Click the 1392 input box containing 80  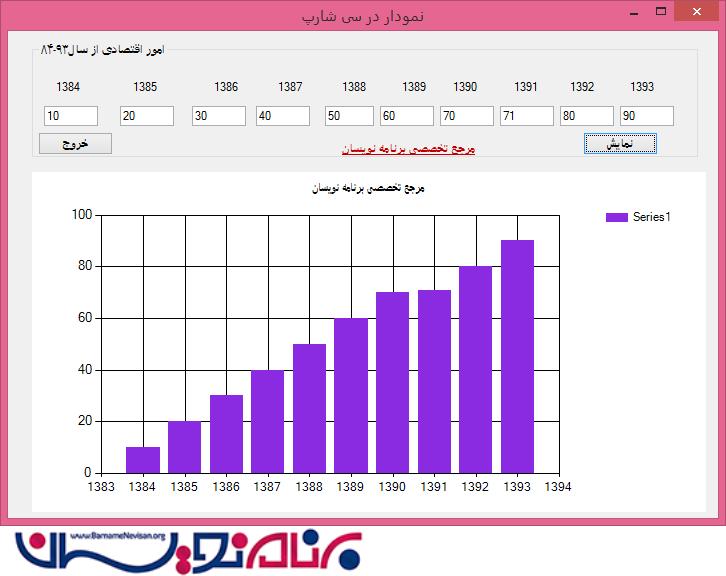586,116
